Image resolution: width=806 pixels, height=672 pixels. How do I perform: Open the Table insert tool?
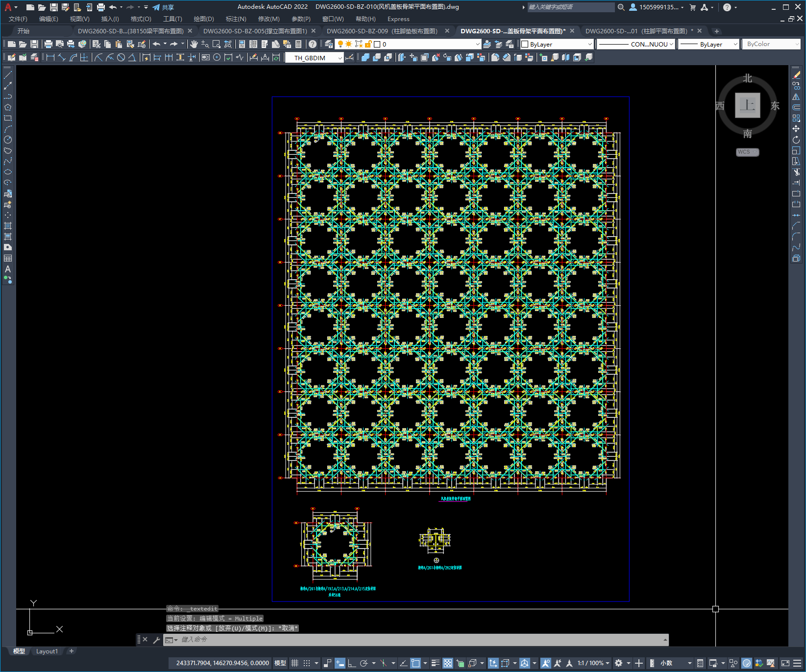coord(8,258)
